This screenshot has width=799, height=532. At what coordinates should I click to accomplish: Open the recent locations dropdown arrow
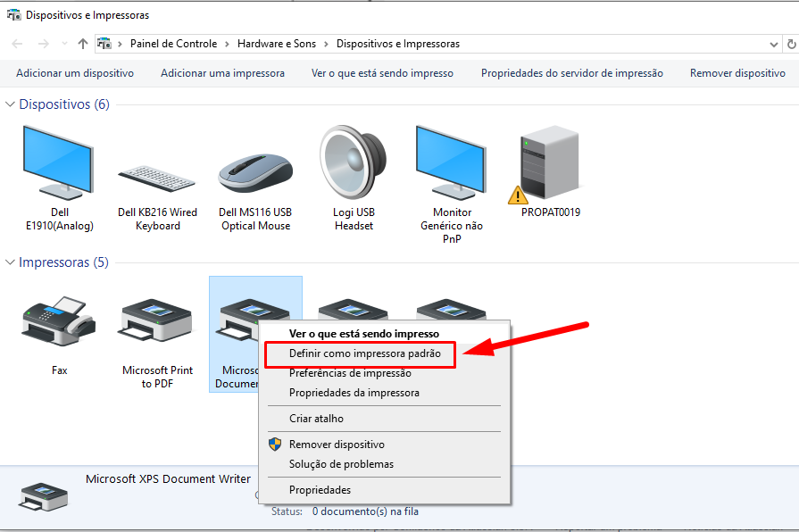click(x=64, y=44)
